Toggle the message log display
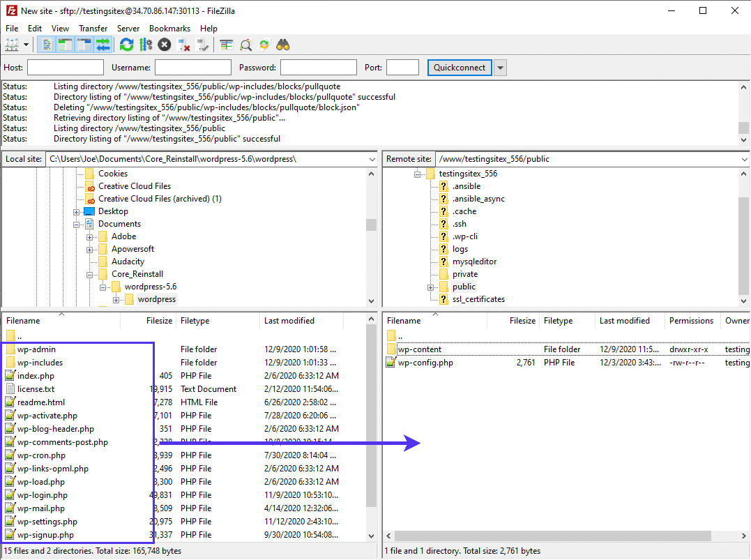The width and height of the screenshot is (751, 560). point(47,45)
